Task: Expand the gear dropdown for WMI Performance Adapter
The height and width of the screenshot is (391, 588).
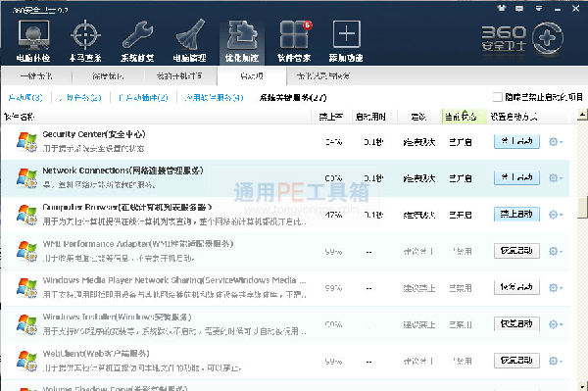Action: point(556,251)
